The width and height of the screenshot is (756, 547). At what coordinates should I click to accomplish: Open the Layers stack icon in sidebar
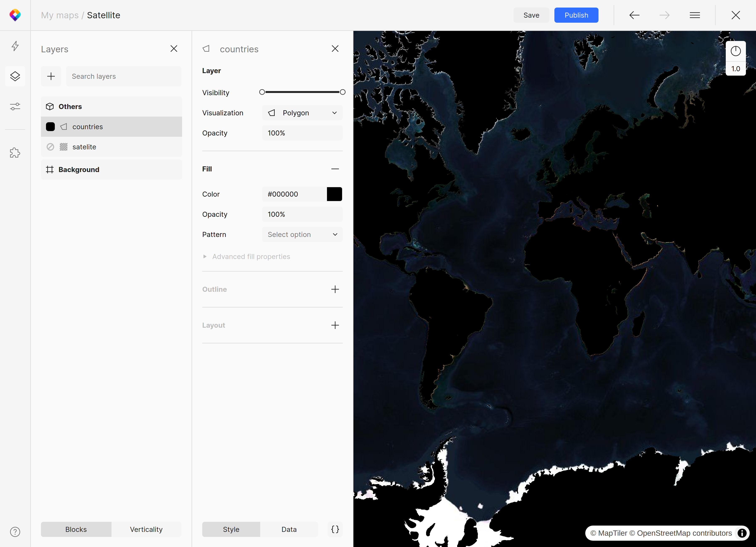15,76
